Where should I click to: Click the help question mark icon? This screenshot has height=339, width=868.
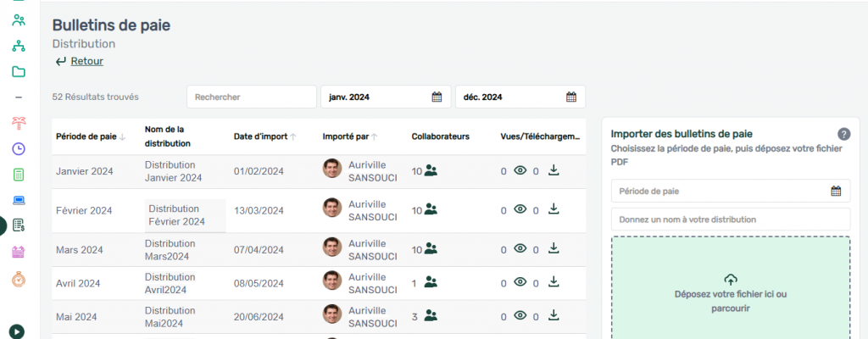[843, 134]
